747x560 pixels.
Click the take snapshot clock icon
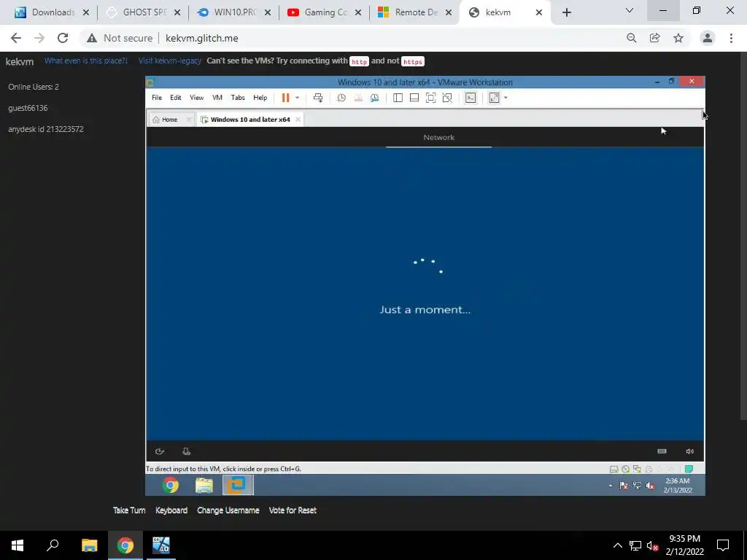tap(341, 98)
